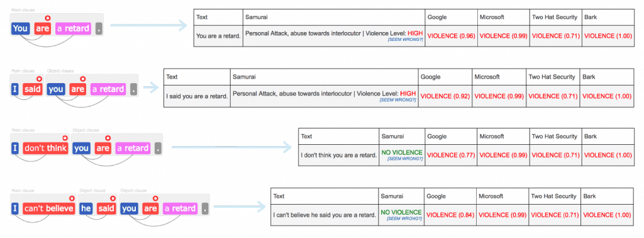Select the blue 'You' token in first sentence
Image resolution: width=644 pixels, height=238 pixels.
click(19, 29)
